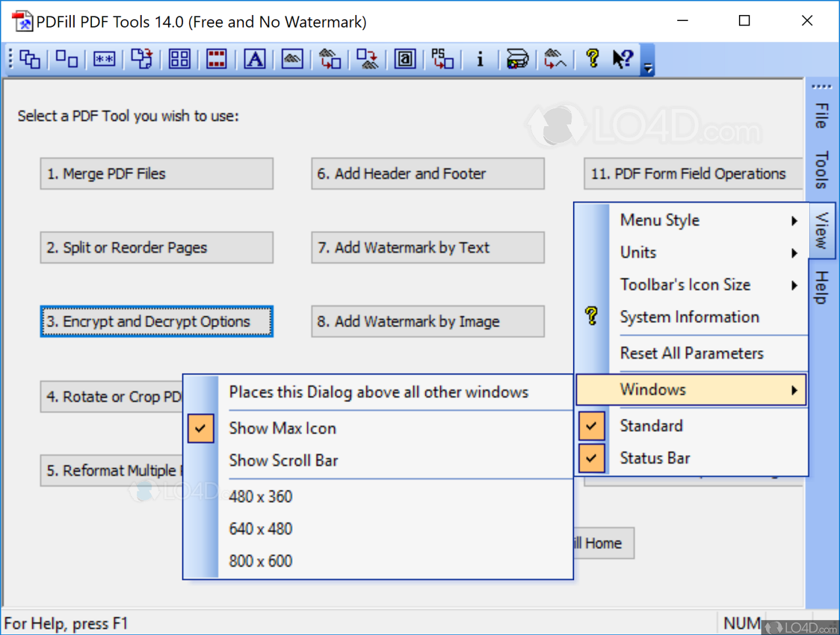Choose 'Places this Dialog above all other windows'

coord(378,392)
